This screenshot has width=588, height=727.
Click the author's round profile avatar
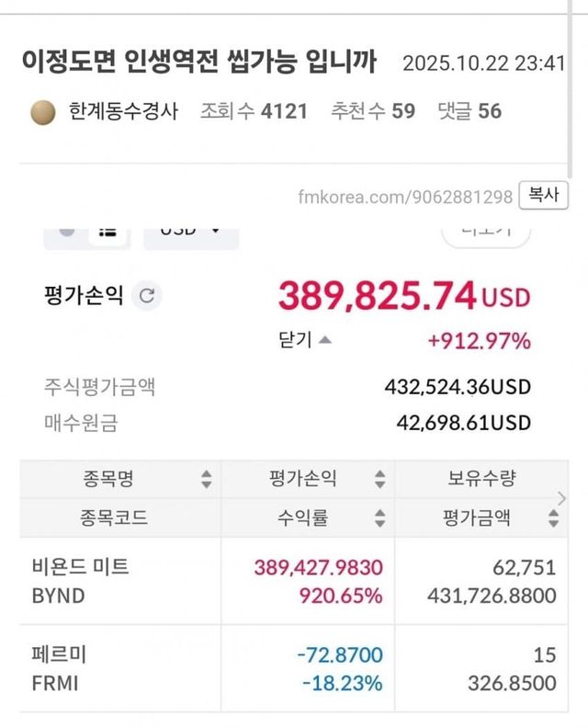pyautogui.click(x=43, y=112)
